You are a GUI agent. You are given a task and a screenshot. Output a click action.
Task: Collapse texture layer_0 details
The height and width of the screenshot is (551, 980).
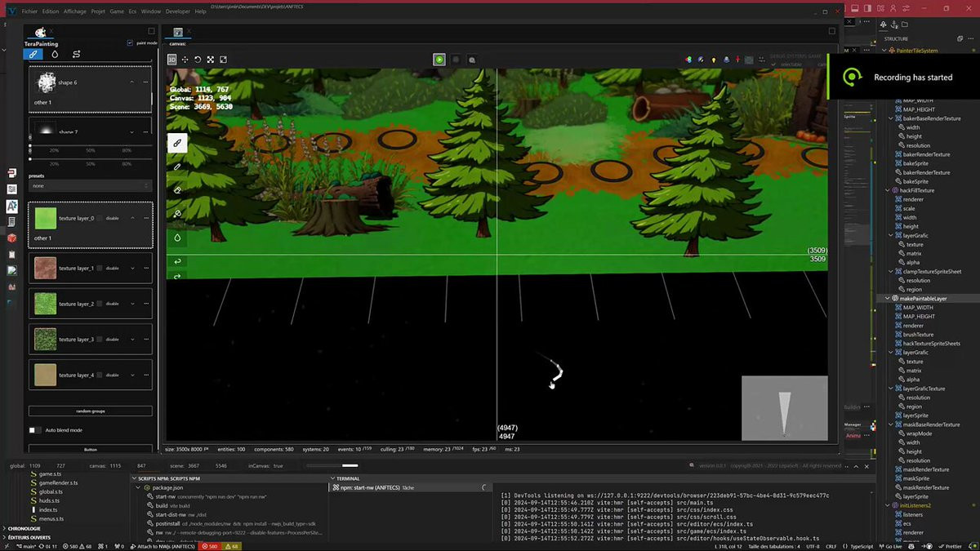[x=132, y=218]
